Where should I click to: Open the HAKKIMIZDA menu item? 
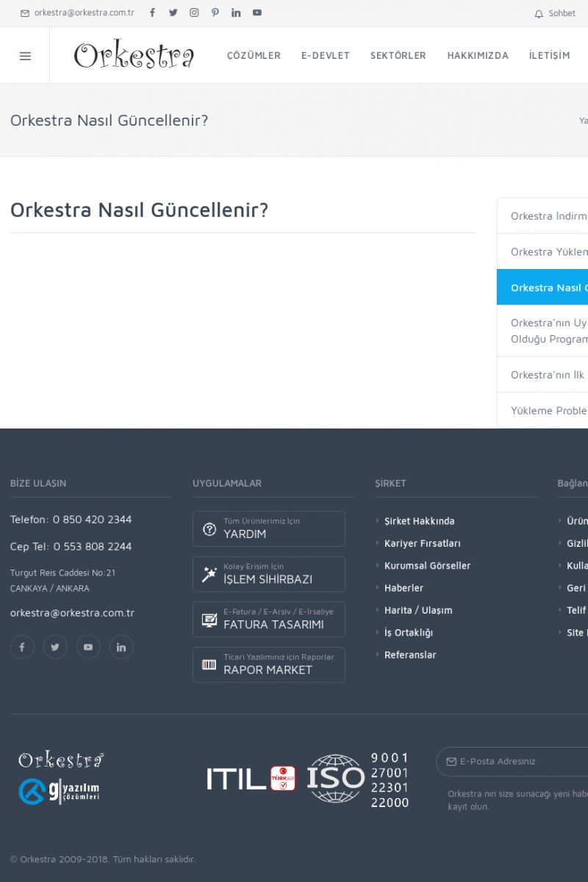coord(477,56)
